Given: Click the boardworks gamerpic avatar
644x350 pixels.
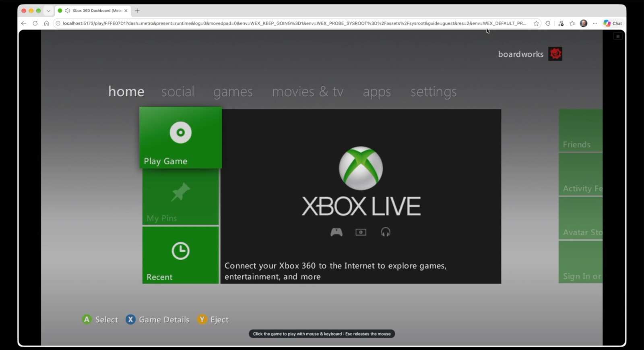Looking at the screenshot, I should coord(555,54).
